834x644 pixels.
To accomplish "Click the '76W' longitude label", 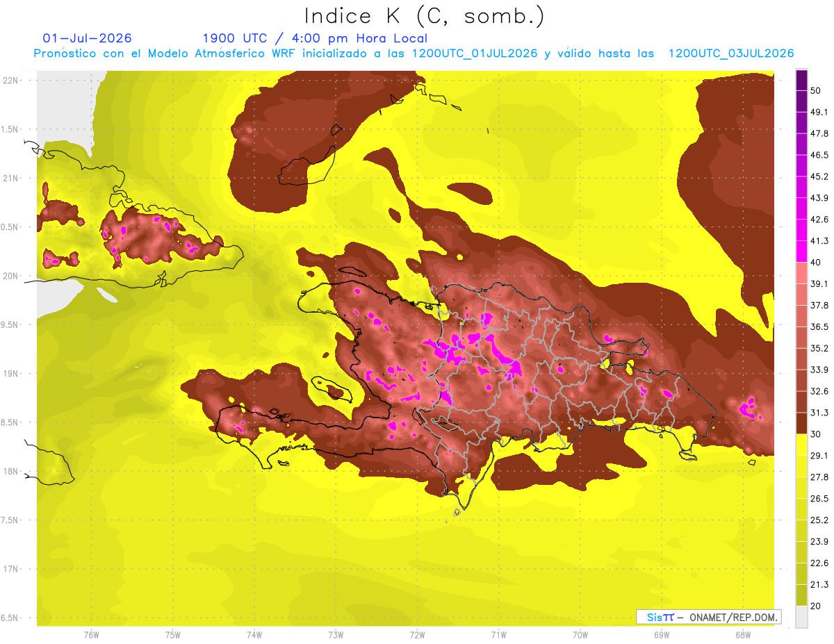I will 91,635.
